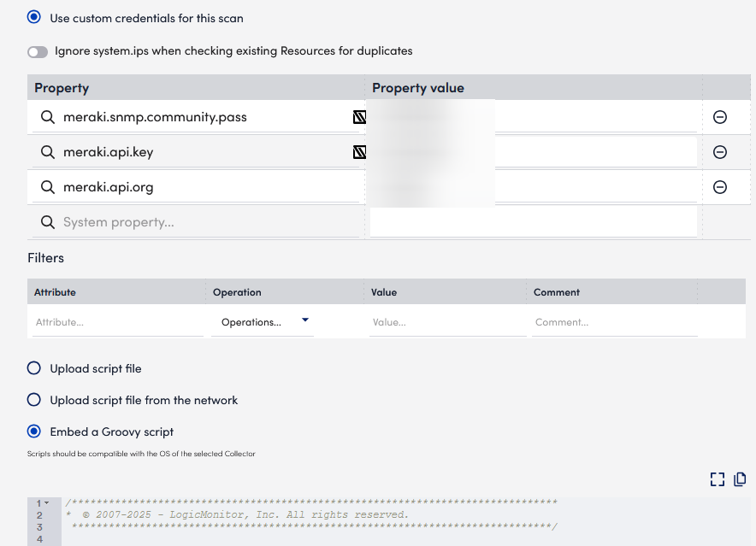Remove the meraki.snmp.community.pass property row

tap(719, 117)
